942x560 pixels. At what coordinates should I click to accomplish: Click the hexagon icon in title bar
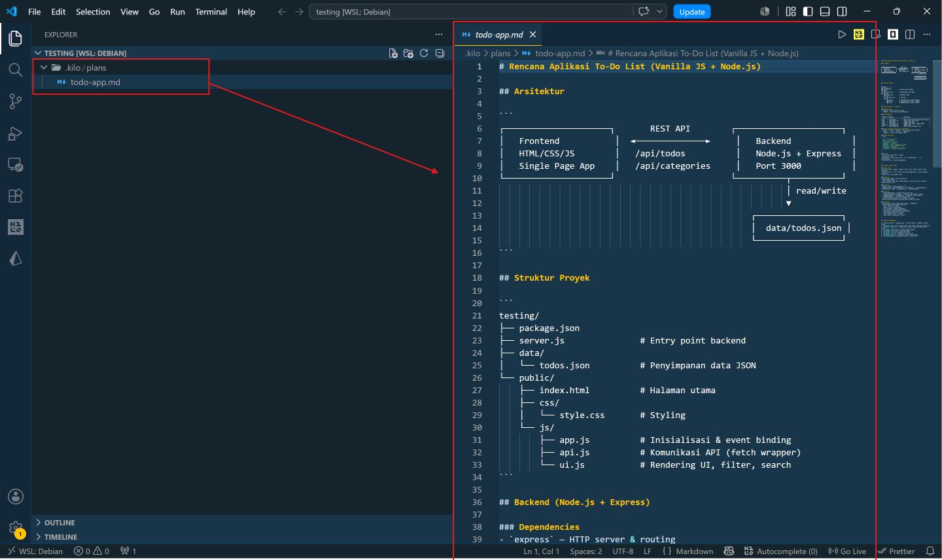click(765, 12)
